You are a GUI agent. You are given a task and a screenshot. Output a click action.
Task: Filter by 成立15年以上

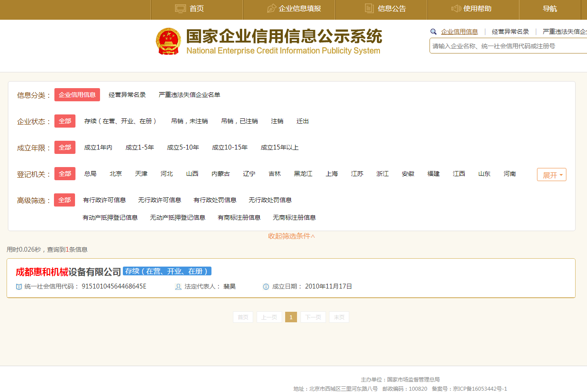(279, 147)
